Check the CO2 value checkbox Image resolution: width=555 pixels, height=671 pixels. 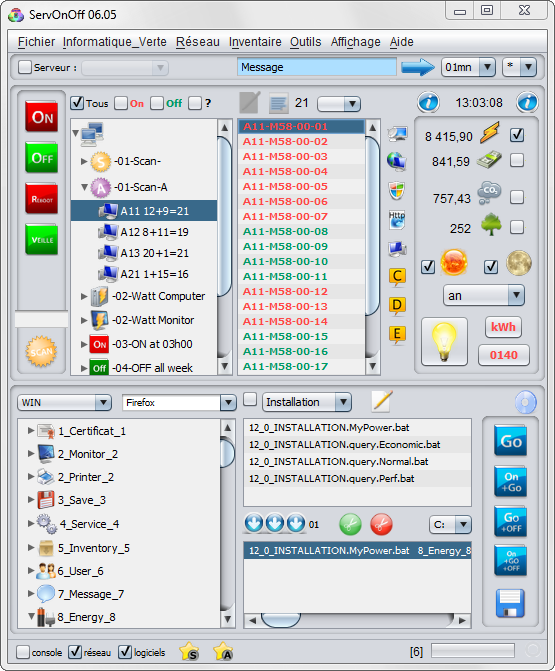517,197
